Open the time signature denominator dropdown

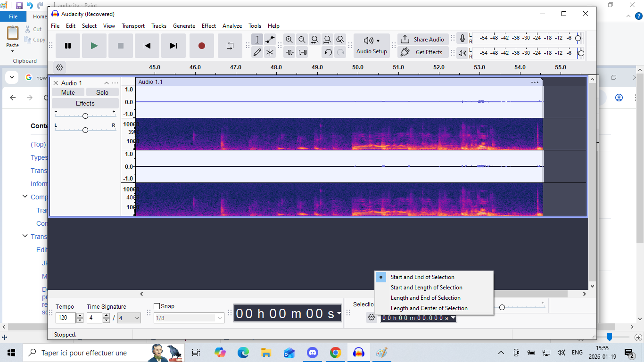(129, 318)
